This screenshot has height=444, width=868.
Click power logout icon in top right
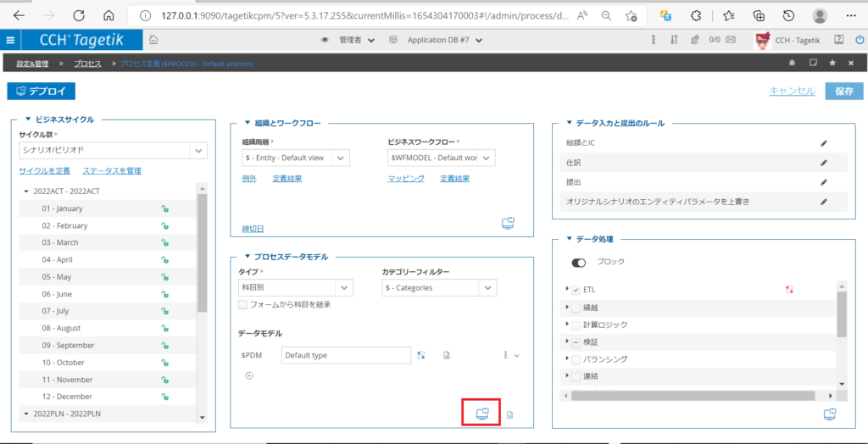point(857,40)
